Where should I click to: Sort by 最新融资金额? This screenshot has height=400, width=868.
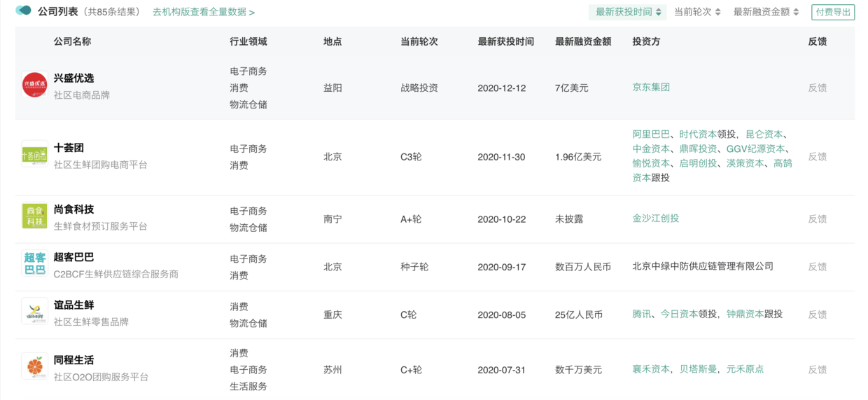pyautogui.click(x=766, y=12)
